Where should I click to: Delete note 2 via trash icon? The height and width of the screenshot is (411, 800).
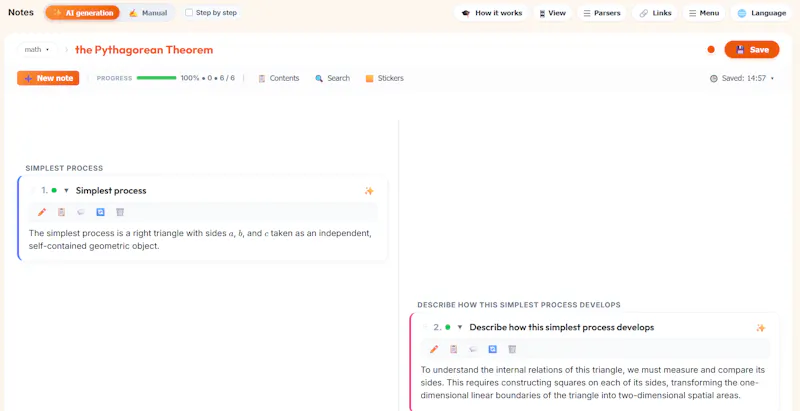(x=512, y=349)
